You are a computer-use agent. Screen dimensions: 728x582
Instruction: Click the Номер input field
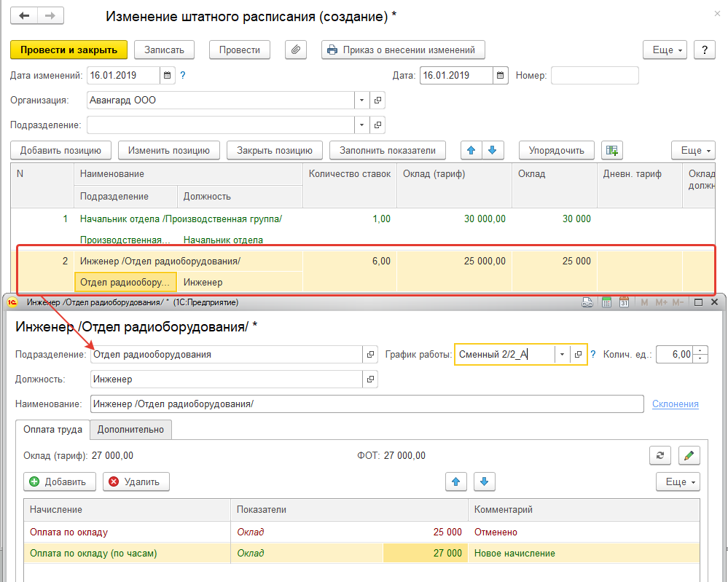coord(594,75)
